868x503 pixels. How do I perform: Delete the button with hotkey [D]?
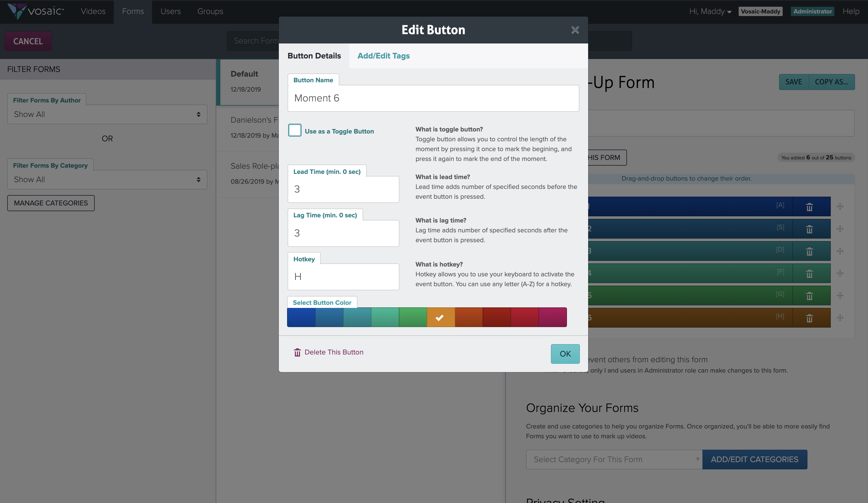810,251
